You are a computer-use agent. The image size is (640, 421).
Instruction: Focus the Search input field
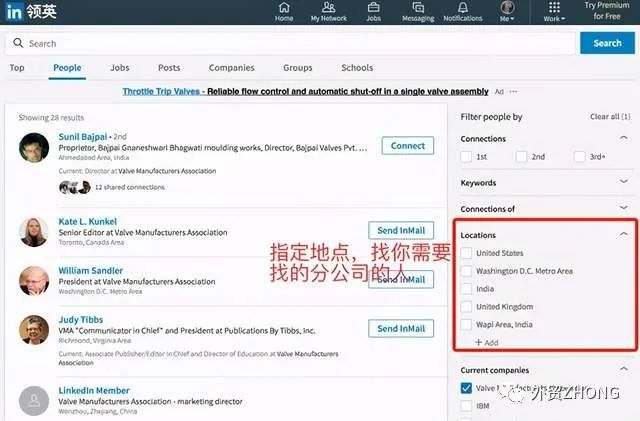click(290, 43)
